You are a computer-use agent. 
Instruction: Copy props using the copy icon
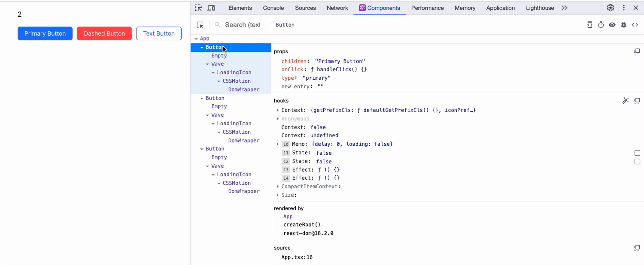coord(637,51)
